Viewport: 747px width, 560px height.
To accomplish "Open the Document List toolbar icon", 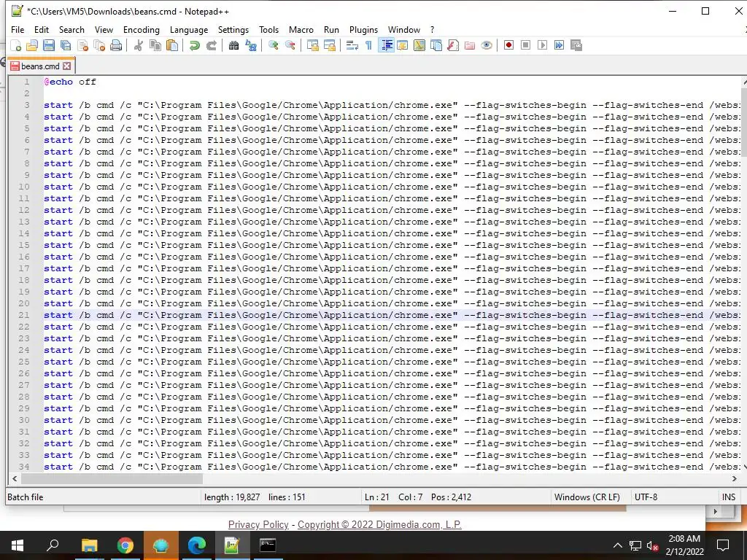I will [x=436, y=46].
